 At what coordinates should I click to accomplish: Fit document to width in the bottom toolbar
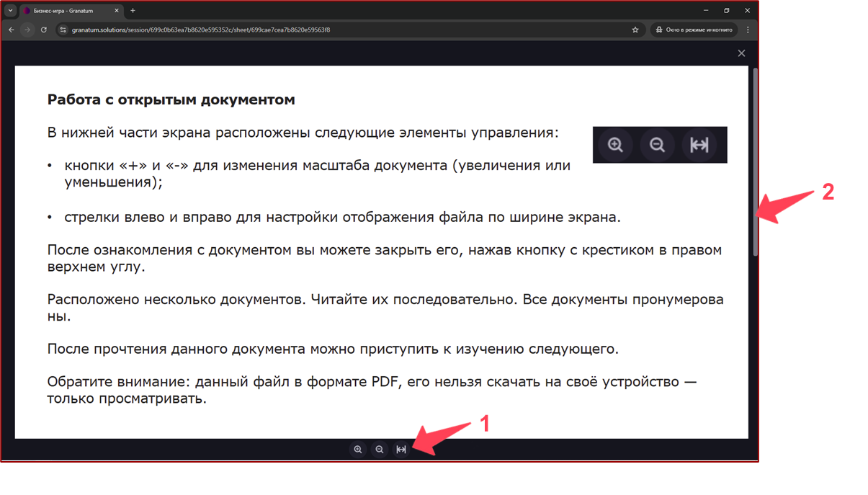(401, 450)
